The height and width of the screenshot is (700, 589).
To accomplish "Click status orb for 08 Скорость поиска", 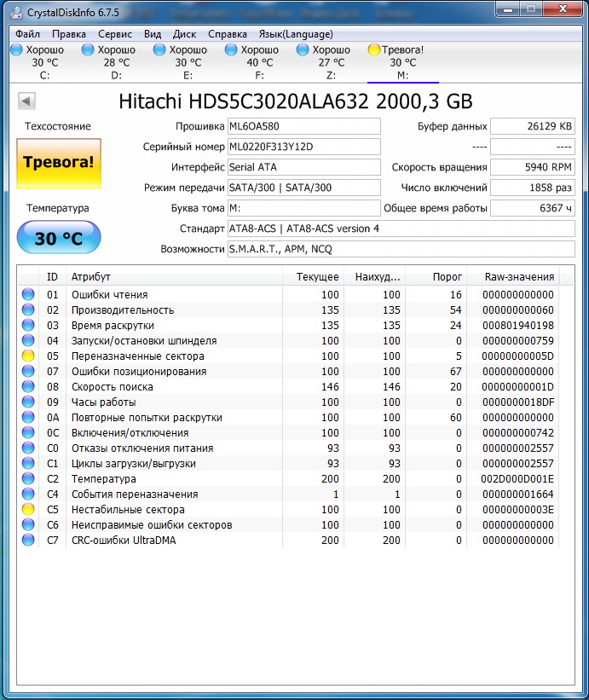I will [28, 386].
